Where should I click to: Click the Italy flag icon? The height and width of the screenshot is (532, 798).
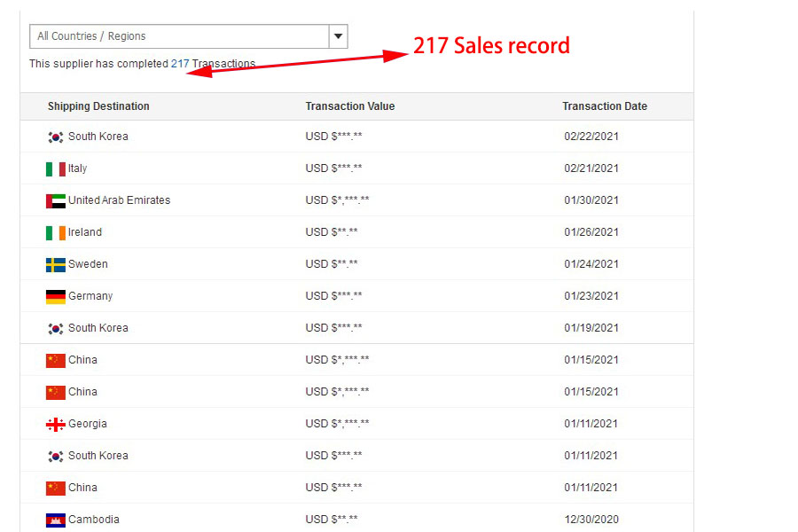click(55, 168)
